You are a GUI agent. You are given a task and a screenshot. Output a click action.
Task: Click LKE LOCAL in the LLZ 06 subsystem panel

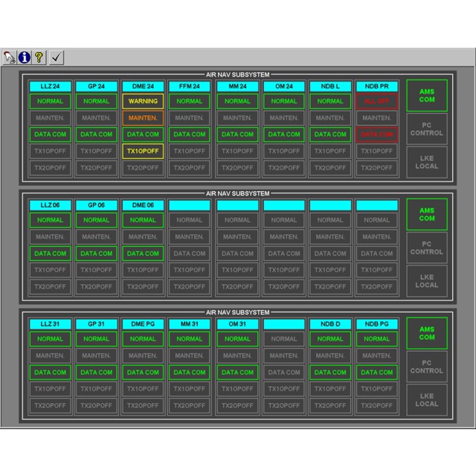coord(427,281)
